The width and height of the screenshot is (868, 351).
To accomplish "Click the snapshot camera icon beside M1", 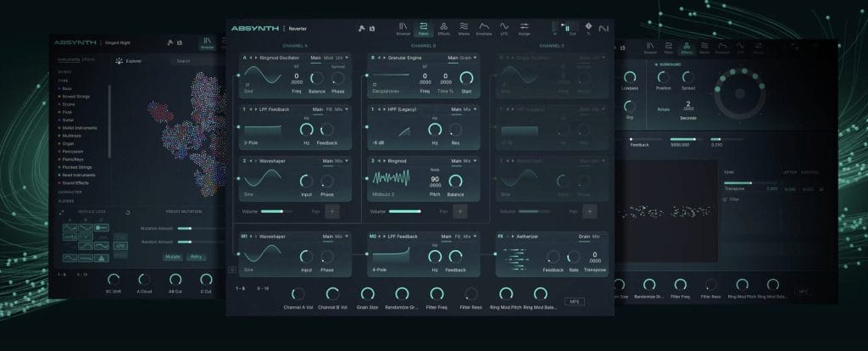I will pyautogui.click(x=232, y=270).
